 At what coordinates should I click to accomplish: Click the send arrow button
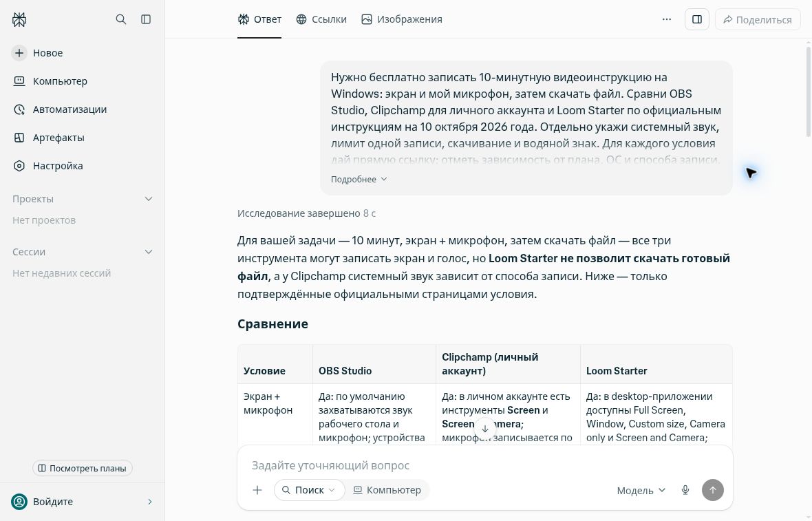coord(713,490)
